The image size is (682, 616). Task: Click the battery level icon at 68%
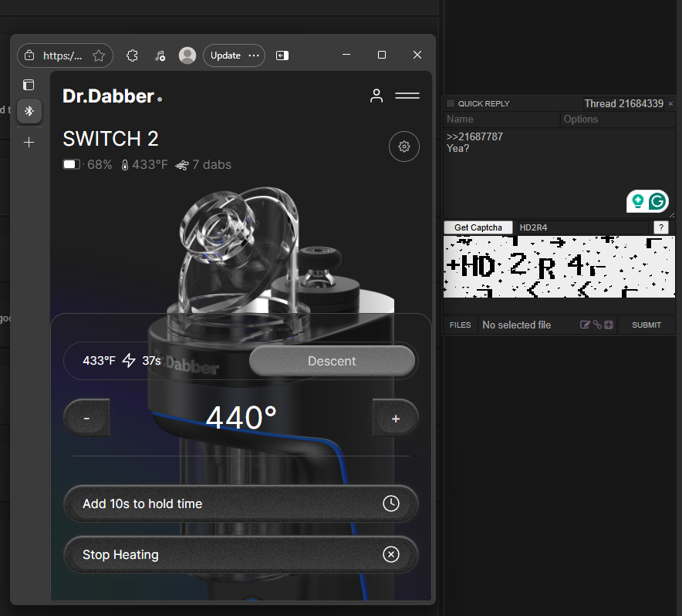(x=73, y=164)
